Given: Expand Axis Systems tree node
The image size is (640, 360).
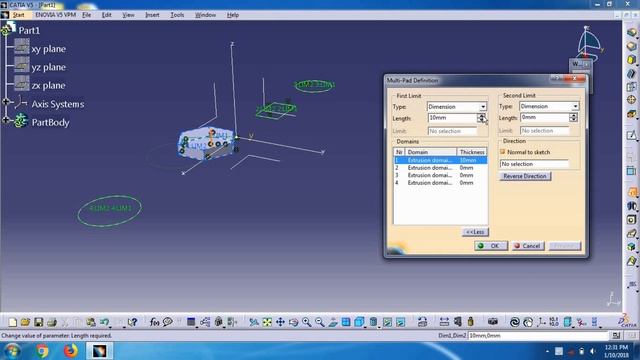Looking at the screenshot, I should [x=6, y=102].
